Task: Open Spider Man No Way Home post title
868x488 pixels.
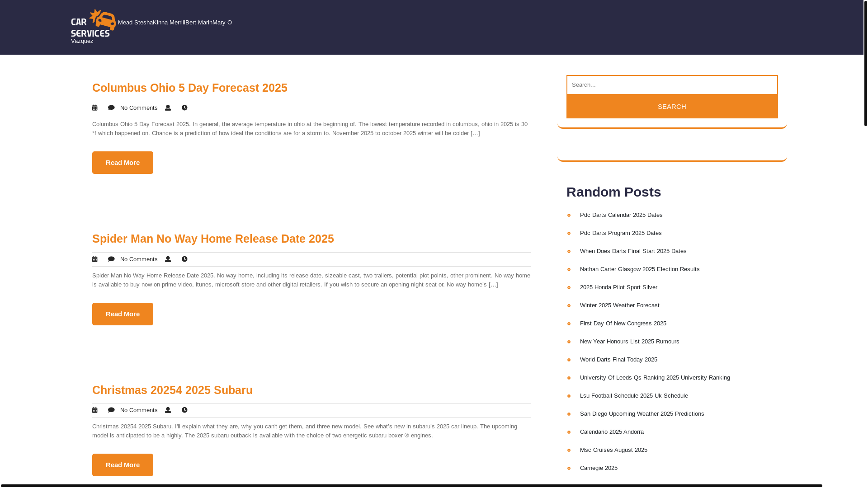Action: pyautogui.click(x=213, y=239)
